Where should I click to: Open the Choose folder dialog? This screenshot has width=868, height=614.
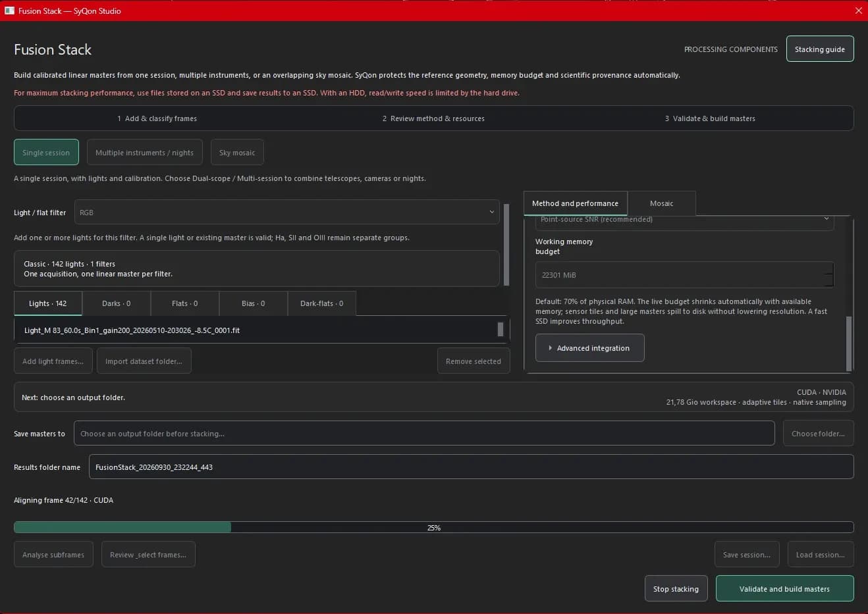pos(818,434)
